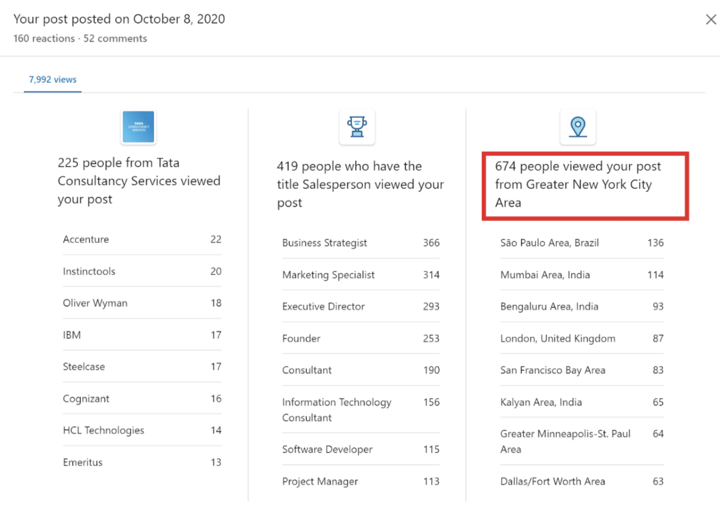This screenshot has height=512, width=720.
Task: Click the Business Strategist title row
Action: (360, 242)
